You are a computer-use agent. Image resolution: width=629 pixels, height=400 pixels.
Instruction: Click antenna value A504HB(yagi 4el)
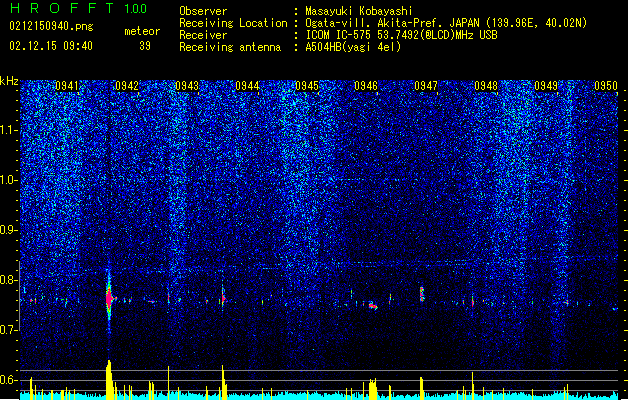[x=353, y=47]
